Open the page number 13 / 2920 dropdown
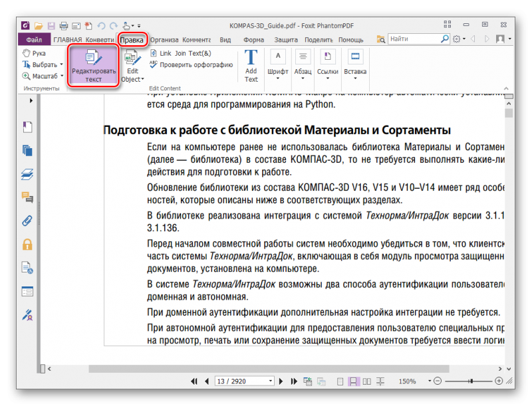Screen dimensions: 532x406 point(271,381)
